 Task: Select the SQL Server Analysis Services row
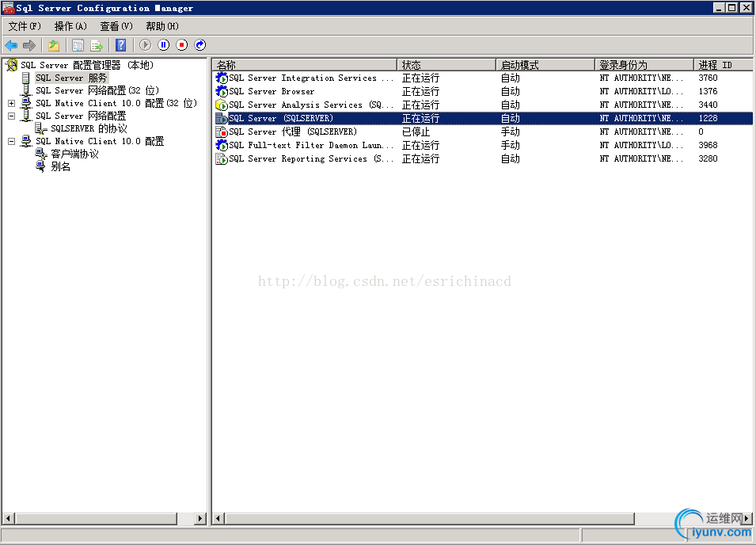click(483, 105)
